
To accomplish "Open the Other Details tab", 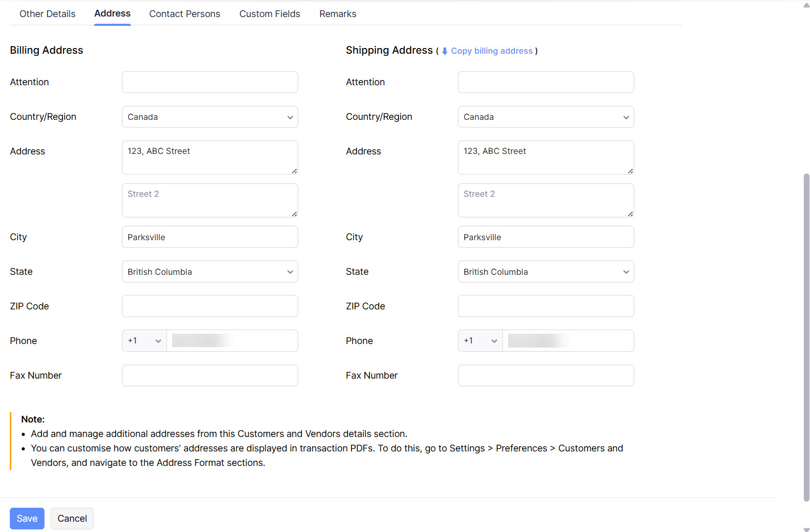I will (x=48, y=14).
